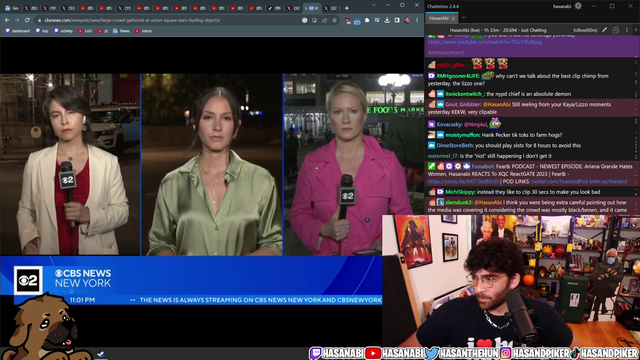The height and width of the screenshot is (360, 640).
Task: Open linktr.ee link in chat
Action: point(608,181)
